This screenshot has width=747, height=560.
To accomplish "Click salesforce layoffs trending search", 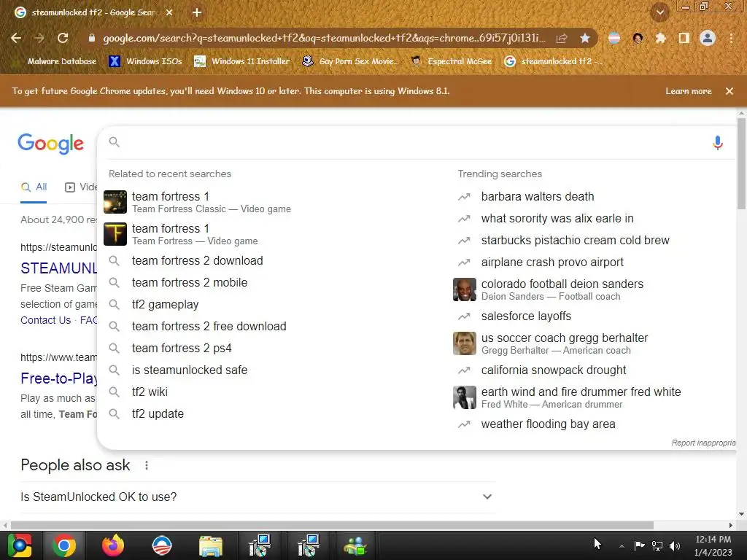I will click(526, 316).
